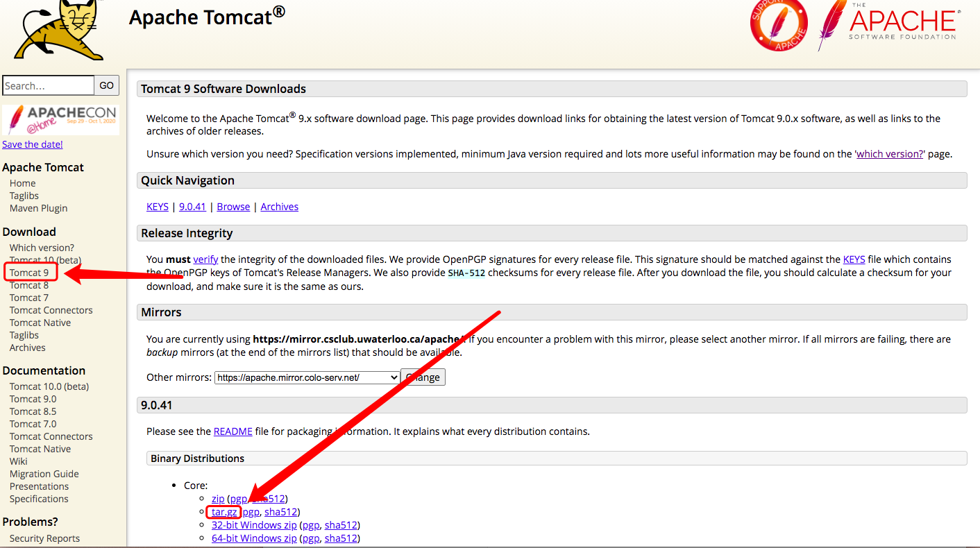
Task: Open Security Reports under Problems?
Action: [44, 538]
